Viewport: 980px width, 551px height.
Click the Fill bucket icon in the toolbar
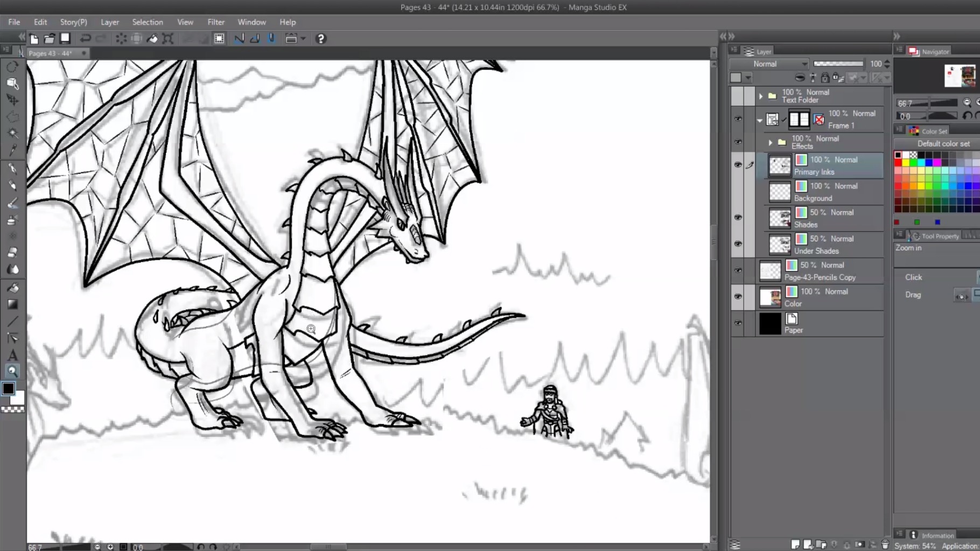tap(152, 39)
